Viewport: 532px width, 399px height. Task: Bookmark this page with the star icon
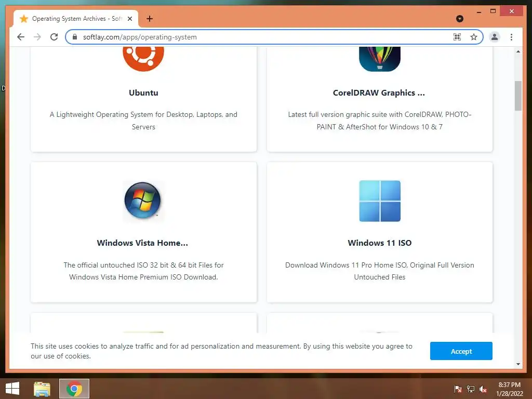tap(474, 37)
